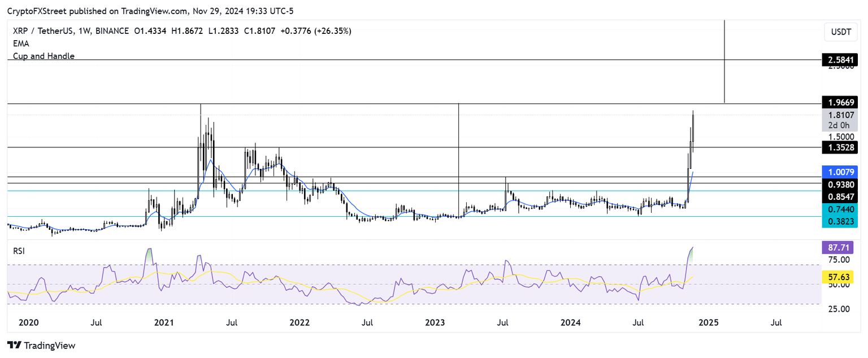Click the 1.3528 resistance price label
Image resolution: width=868 pixels, height=358 pixels.
(840, 148)
